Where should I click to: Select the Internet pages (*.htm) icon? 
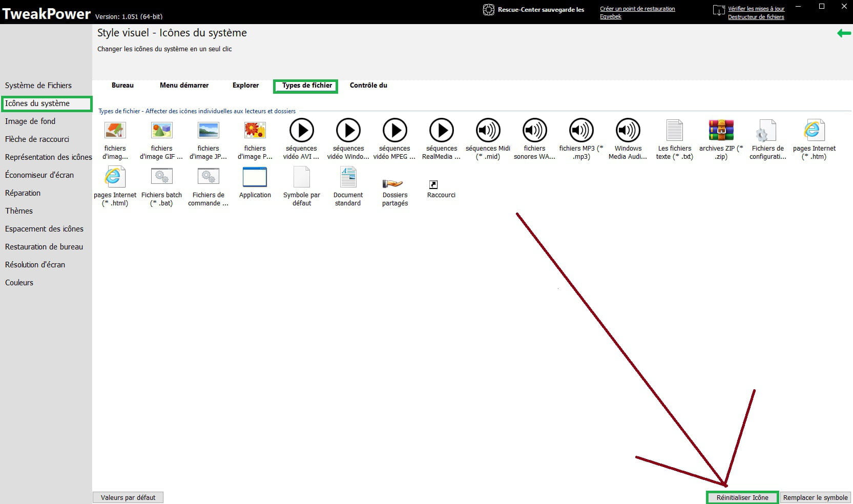pyautogui.click(x=814, y=131)
